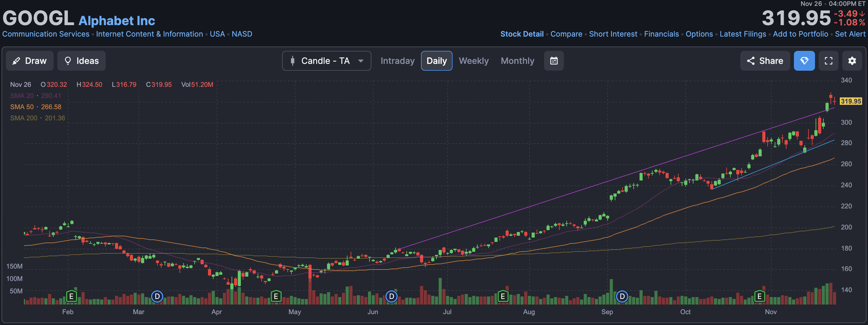Click the yellow 319.95 price tag on axis
868x325 pixels.
850,101
